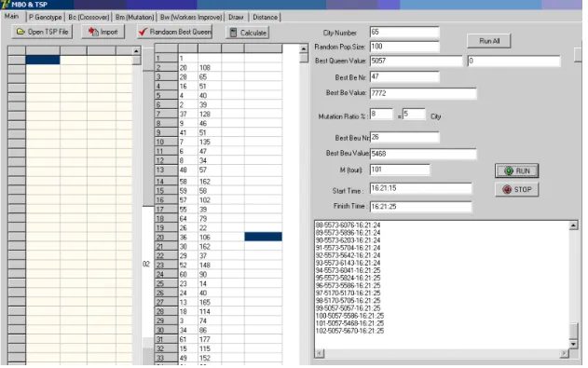Click the Run All button
The width and height of the screenshot is (588, 368).
(489, 41)
